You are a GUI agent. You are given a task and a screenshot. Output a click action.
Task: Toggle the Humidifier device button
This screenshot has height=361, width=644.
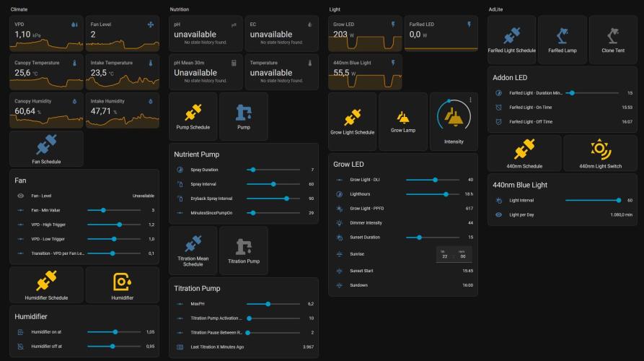tap(123, 285)
